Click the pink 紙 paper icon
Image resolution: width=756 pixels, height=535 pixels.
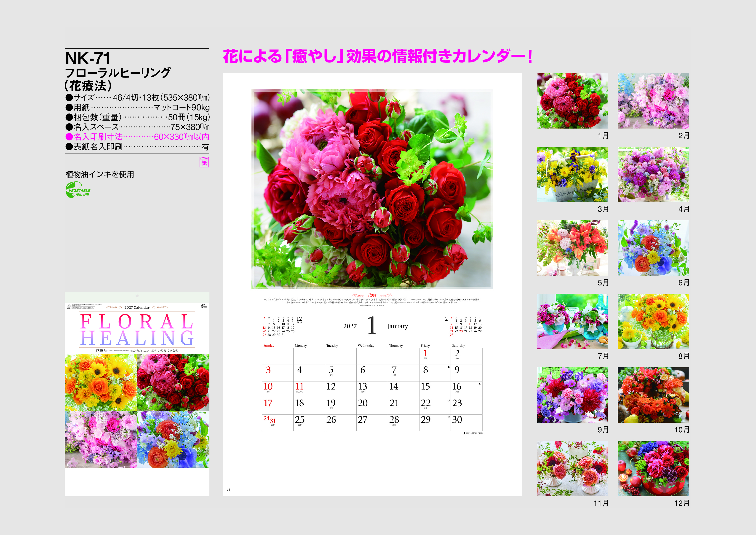coord(204,162)
